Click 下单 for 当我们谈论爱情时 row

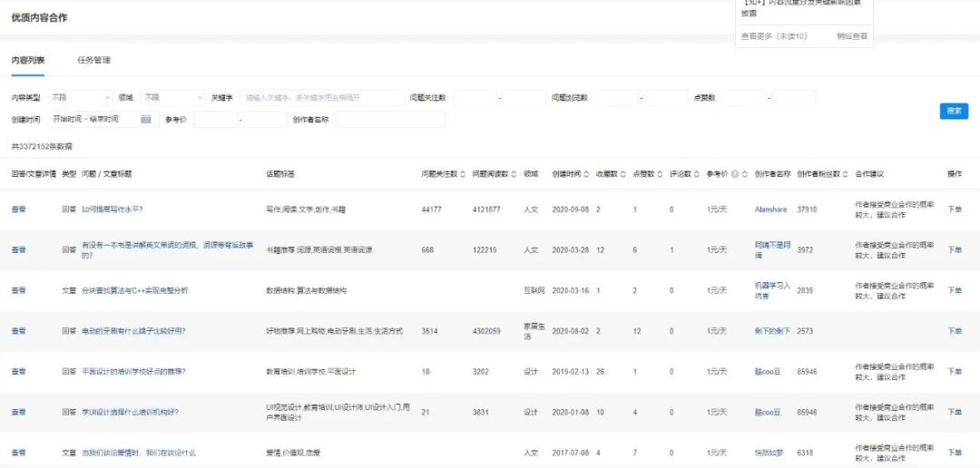click(x=955, y=453)
